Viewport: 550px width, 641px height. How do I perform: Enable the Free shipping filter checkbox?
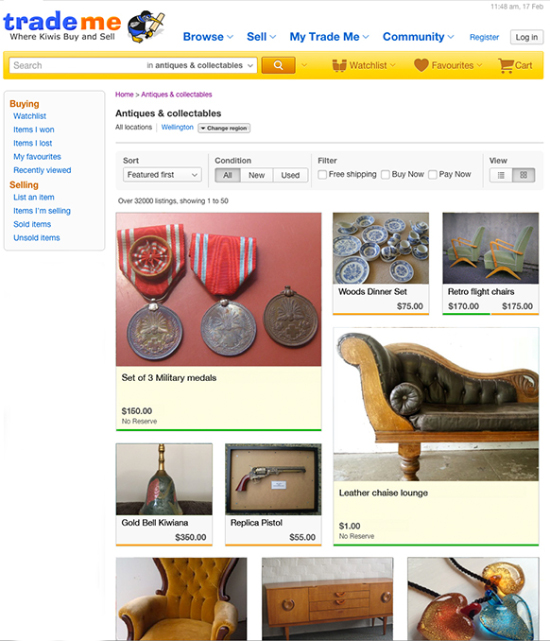coord(323,175)
